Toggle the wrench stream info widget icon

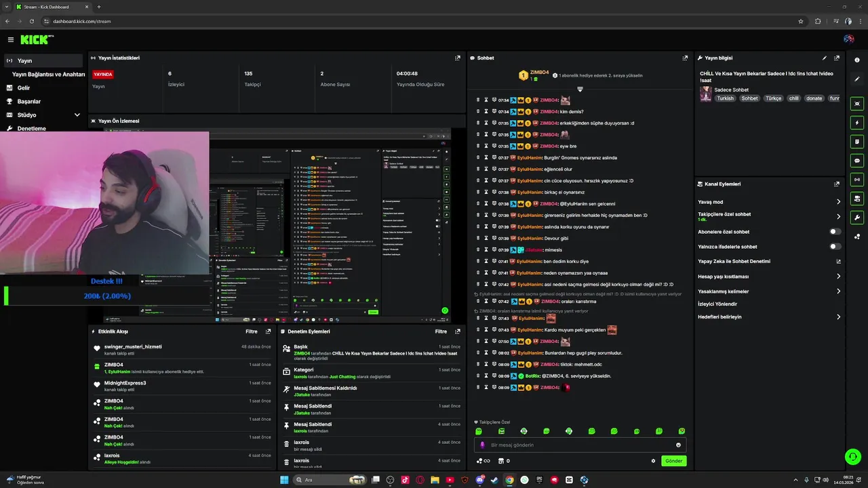[x=857, y=218]
